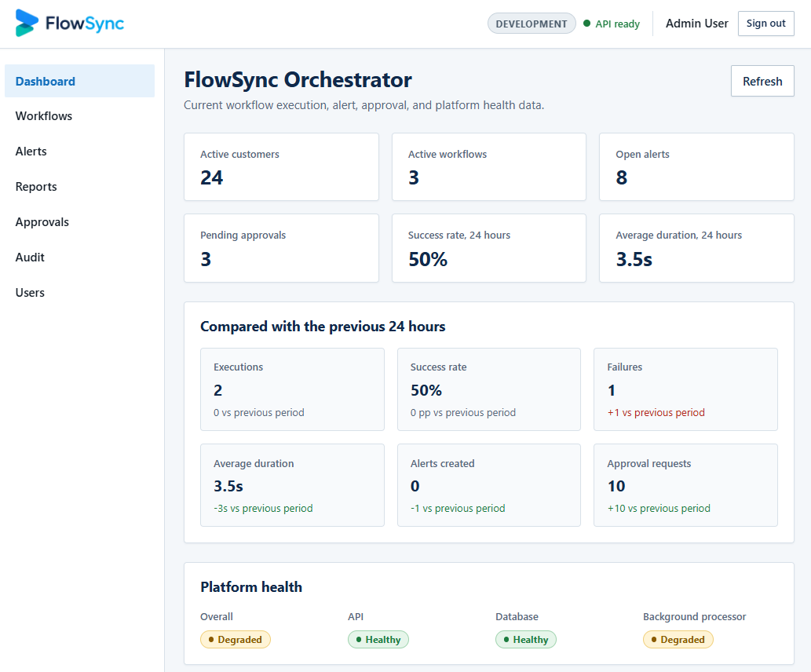Open the Active workflows card
Image resolution: width=811 pixels, height=672 pixels.
[x=489, y=167]
